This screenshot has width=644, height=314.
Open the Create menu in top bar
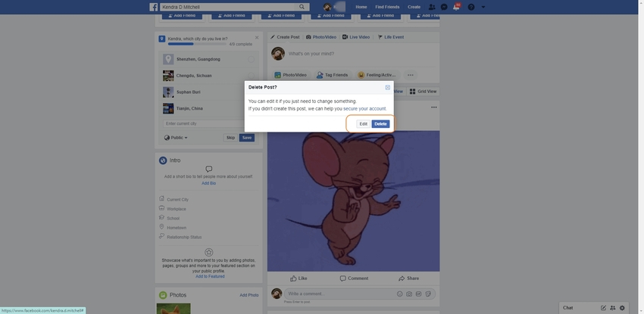[414, 7]
